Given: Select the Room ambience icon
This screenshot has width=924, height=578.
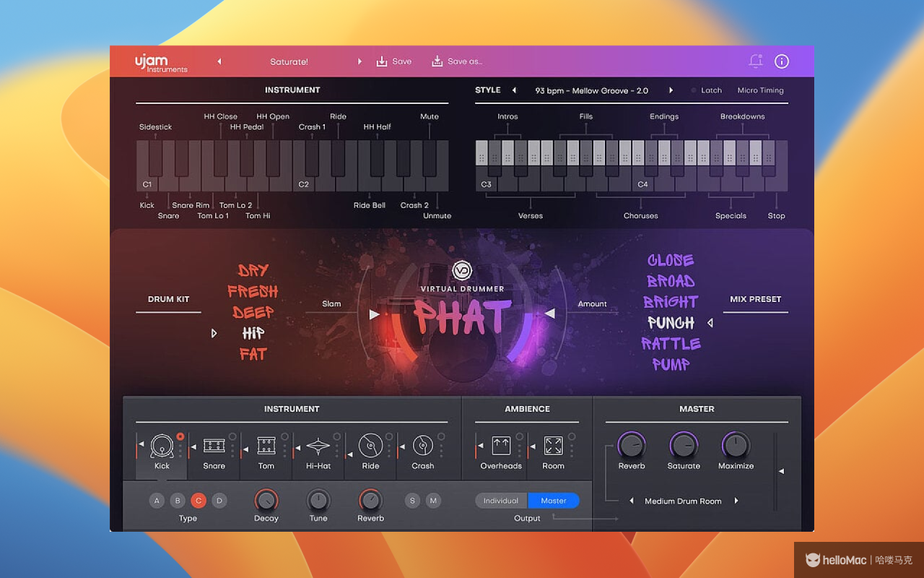Looking at the screenshot, I should [x=554, y=446].
